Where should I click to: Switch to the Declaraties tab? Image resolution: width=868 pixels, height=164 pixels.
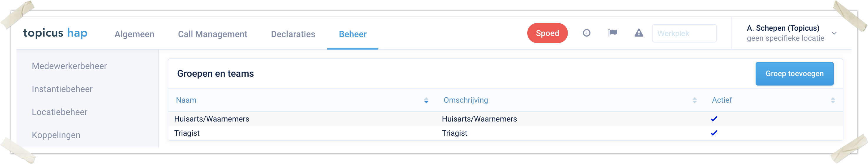(293, 34)
